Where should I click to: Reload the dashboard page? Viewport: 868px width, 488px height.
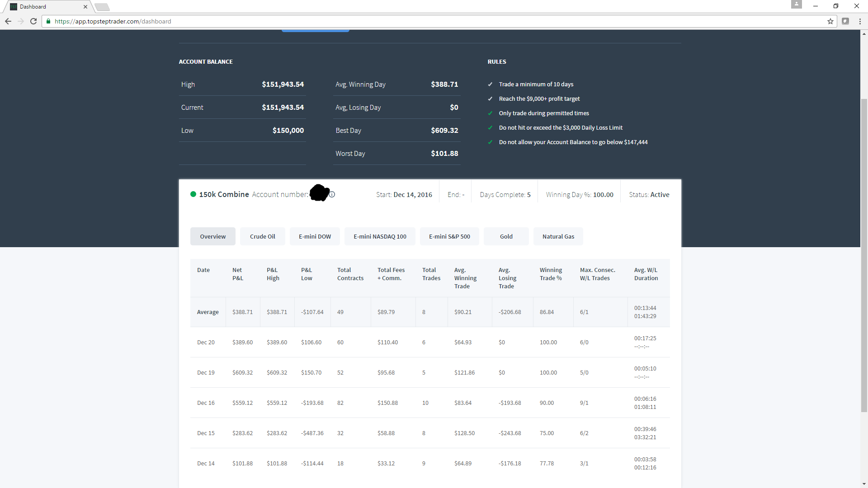click(x=33, y=21)
